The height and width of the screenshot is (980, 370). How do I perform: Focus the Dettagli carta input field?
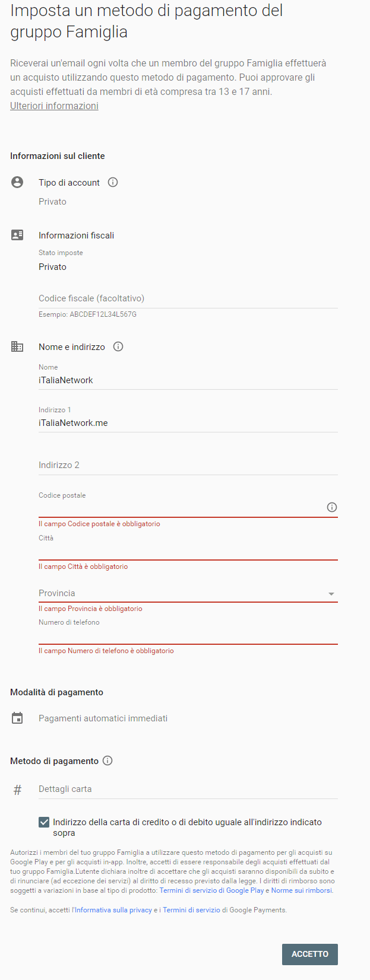[188, 789]
